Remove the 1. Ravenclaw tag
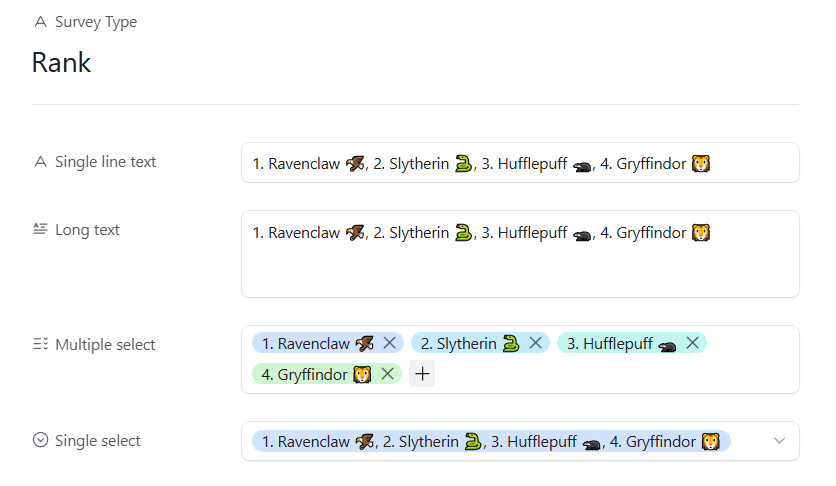This screenshot has height=486, width=836. [x=390, y=343]
